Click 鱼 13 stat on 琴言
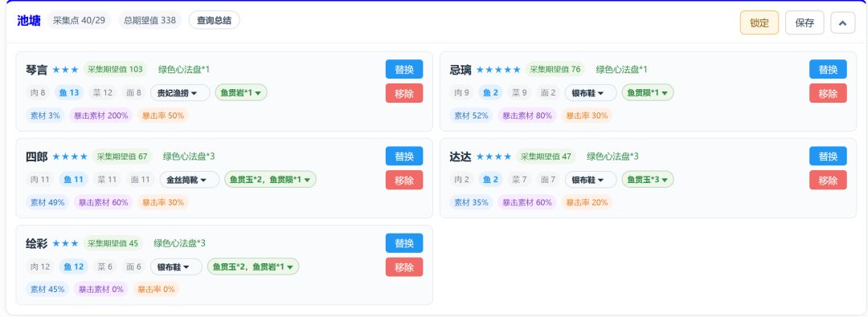868x317 pixels. pos(68,93)
